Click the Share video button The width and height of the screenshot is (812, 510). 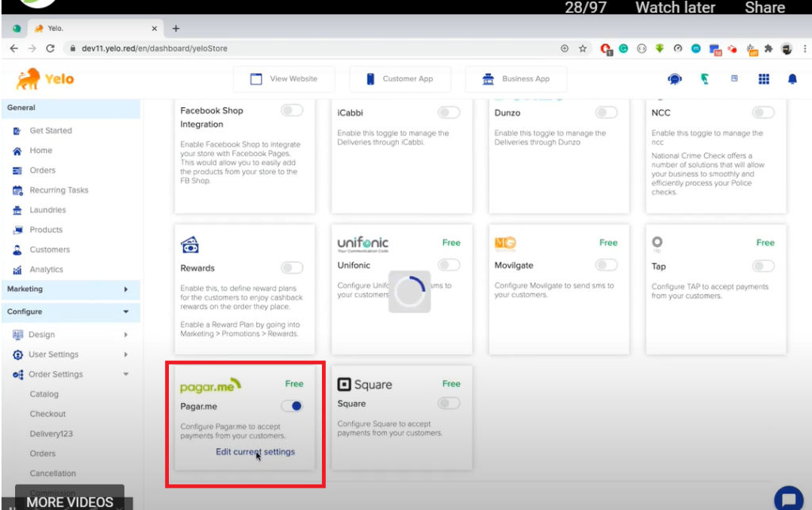[x=764, y=7]
